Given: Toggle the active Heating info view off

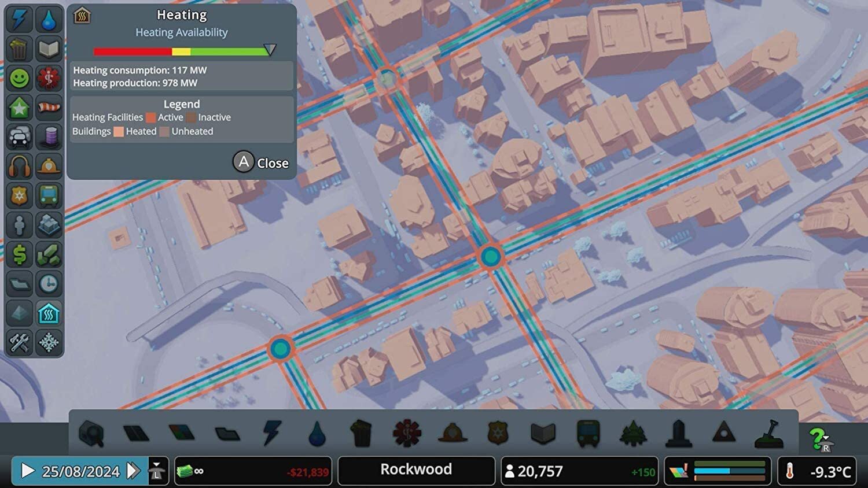Looking at the screenshot, I should [x=49, y=314].
